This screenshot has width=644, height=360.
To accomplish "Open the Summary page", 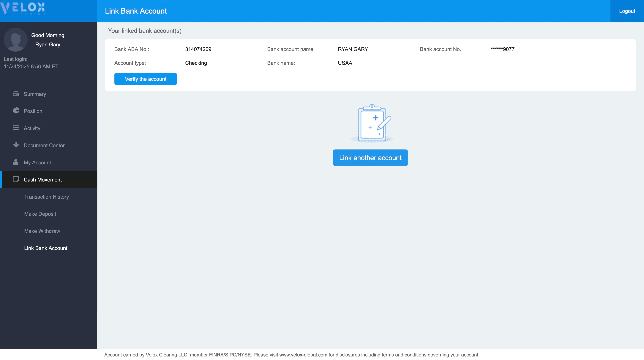I will 35,94.
